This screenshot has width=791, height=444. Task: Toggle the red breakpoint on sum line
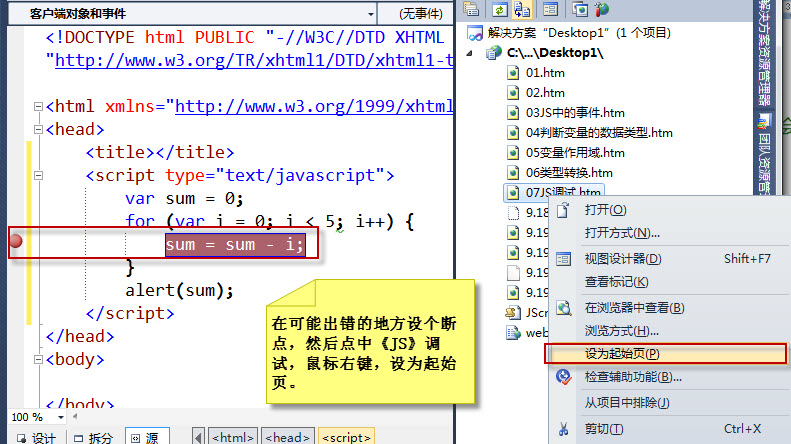click(x=16, y=241)
